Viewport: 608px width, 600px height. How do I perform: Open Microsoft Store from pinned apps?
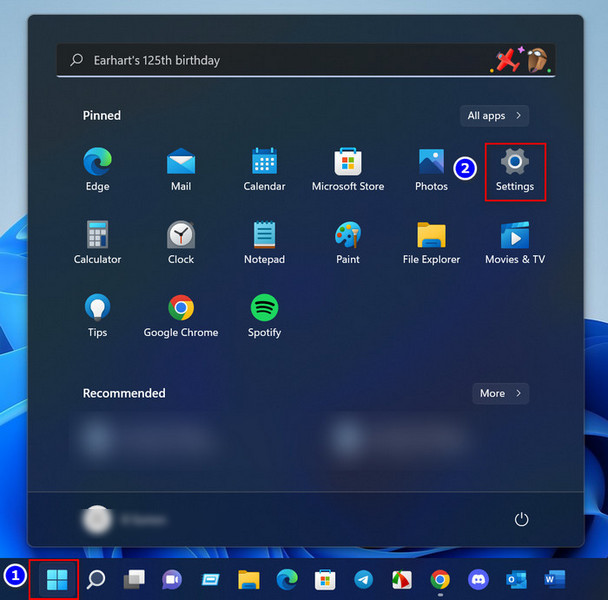pos(348,169)
